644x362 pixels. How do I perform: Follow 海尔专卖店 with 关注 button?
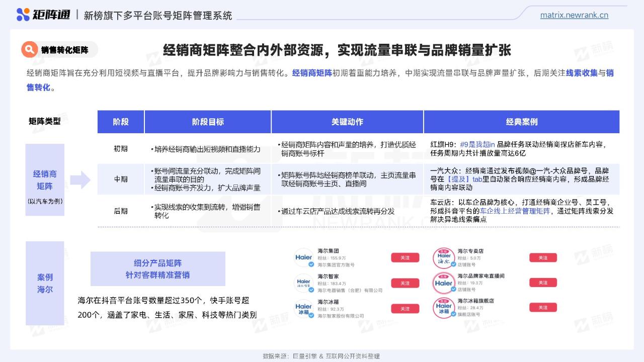click(543, 257)
